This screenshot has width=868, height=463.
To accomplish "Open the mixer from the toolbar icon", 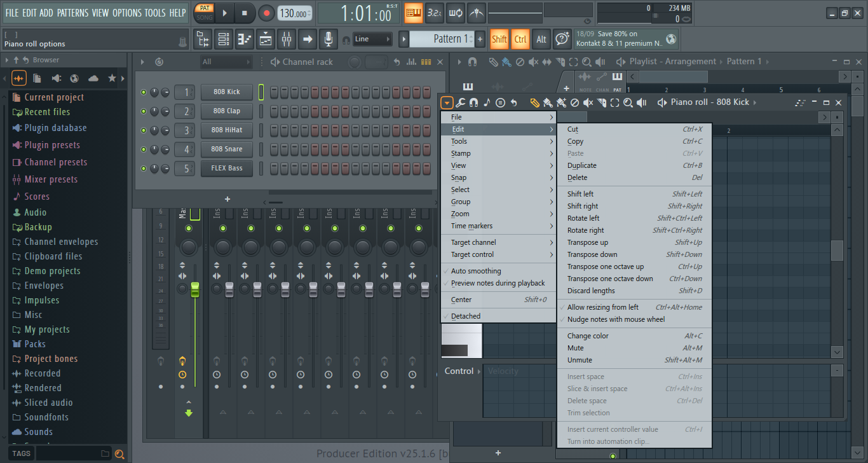I will [x=287, y=39].
